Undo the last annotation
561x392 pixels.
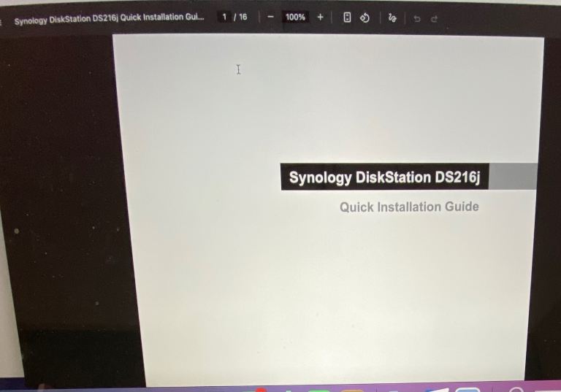click(417, 18)
